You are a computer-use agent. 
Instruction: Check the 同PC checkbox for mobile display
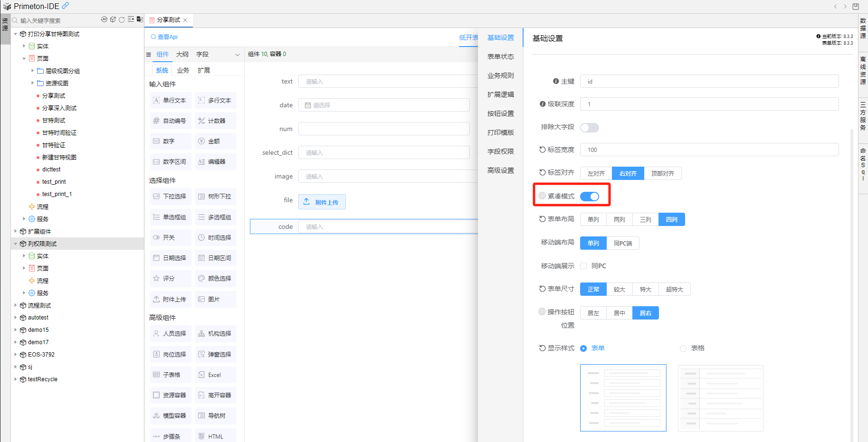583,266
